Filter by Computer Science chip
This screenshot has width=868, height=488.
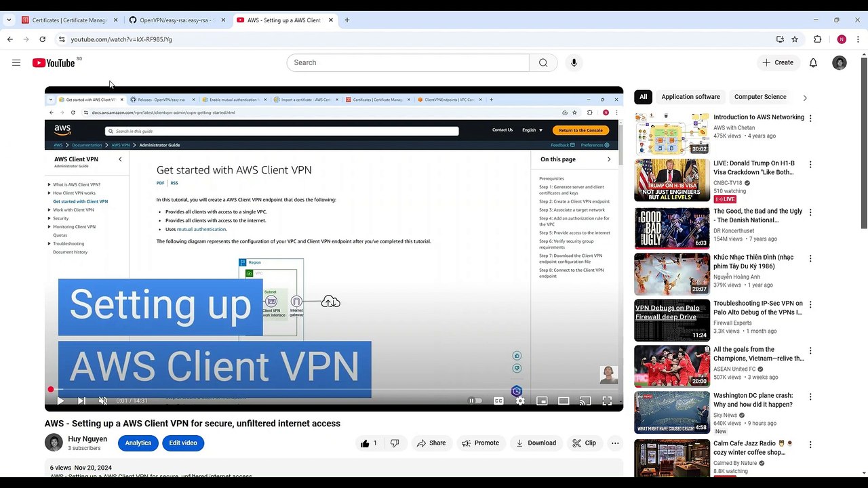tap(760, 97)
